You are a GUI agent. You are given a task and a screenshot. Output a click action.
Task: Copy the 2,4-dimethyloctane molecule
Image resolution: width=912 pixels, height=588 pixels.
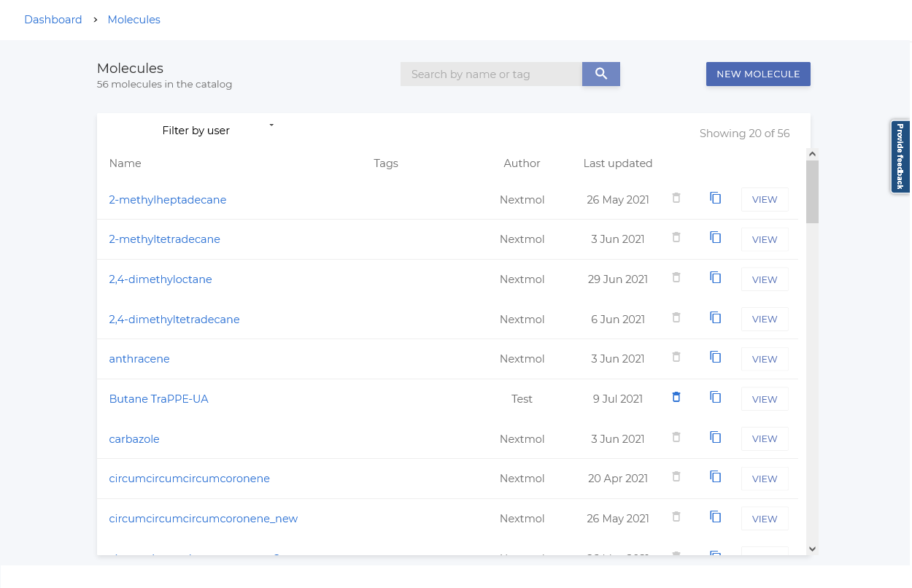(x=716, y=277)
